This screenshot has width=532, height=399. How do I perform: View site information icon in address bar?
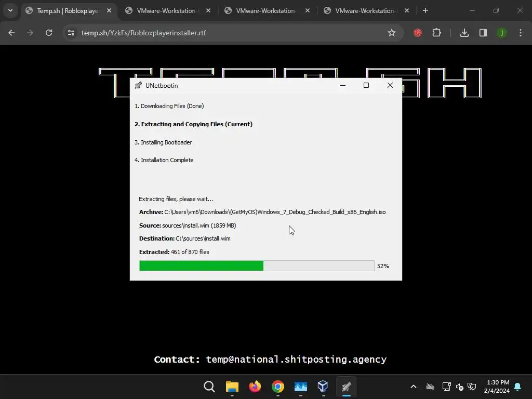click(71, 33)
